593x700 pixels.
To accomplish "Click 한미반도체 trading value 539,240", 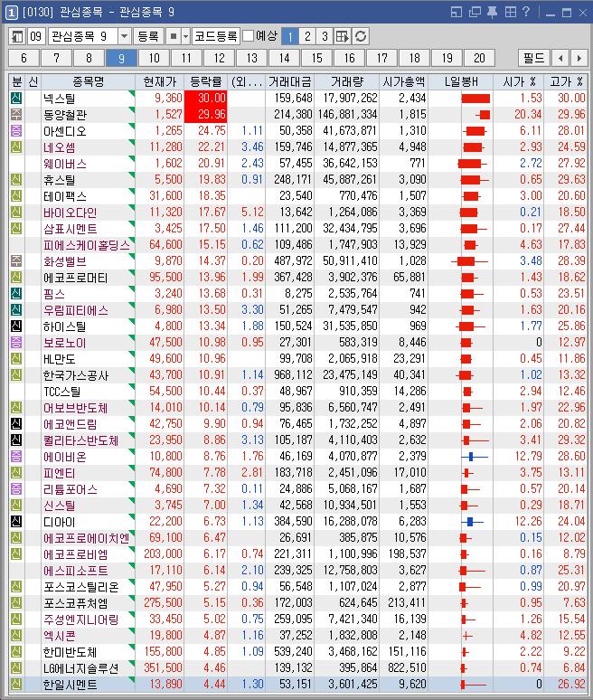I will 293,652.
